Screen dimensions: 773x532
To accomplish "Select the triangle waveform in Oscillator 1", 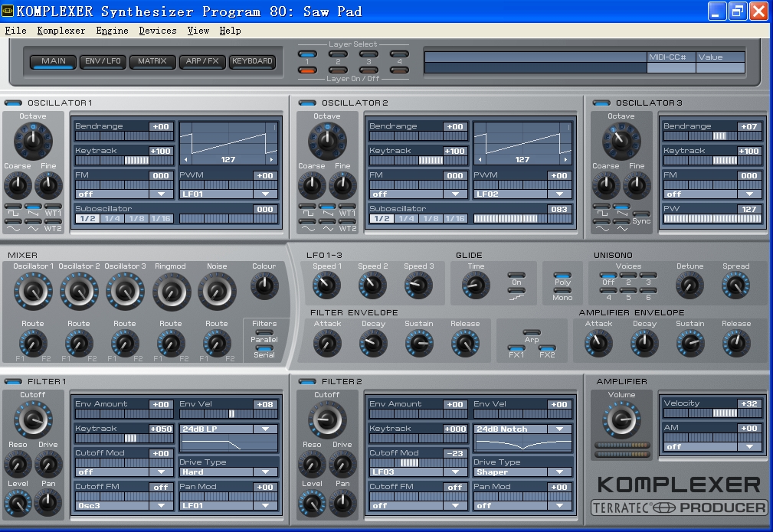I will [33, 222].
